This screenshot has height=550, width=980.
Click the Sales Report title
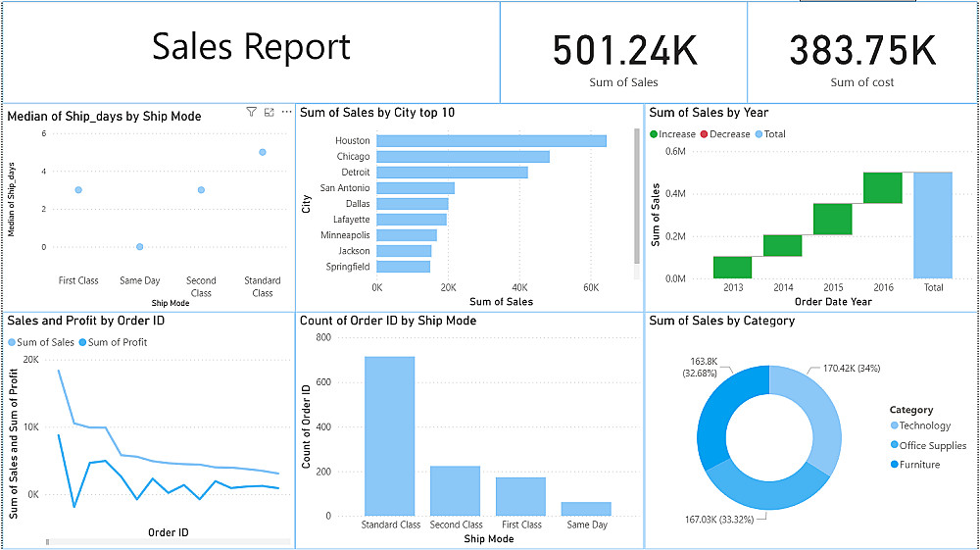[x=251, y=47]
